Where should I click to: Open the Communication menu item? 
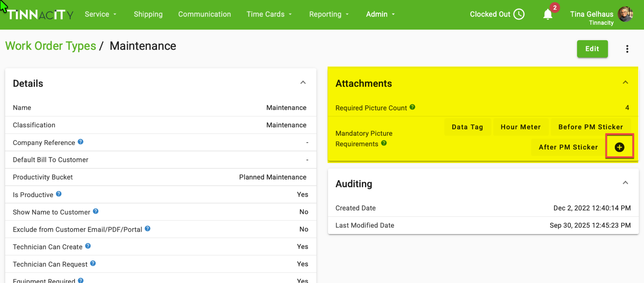tap(204, 14)
